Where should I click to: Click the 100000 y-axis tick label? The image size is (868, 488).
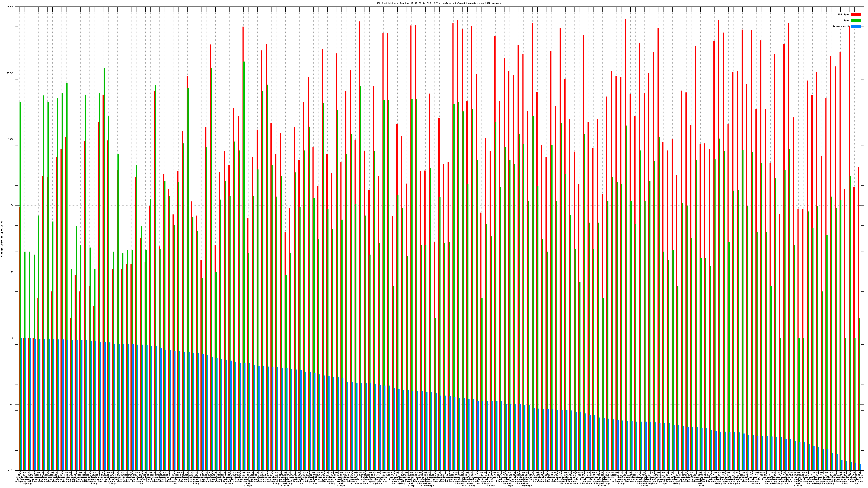[10, 7]
